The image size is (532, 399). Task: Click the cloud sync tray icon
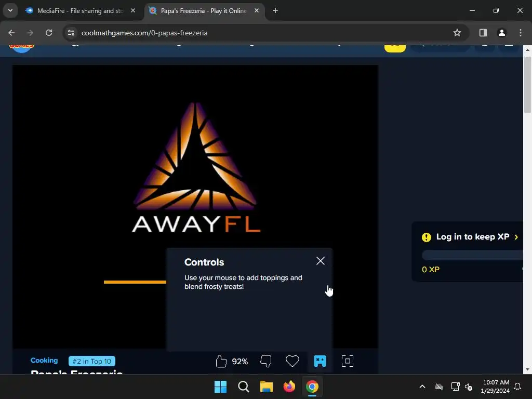[439, 387]
